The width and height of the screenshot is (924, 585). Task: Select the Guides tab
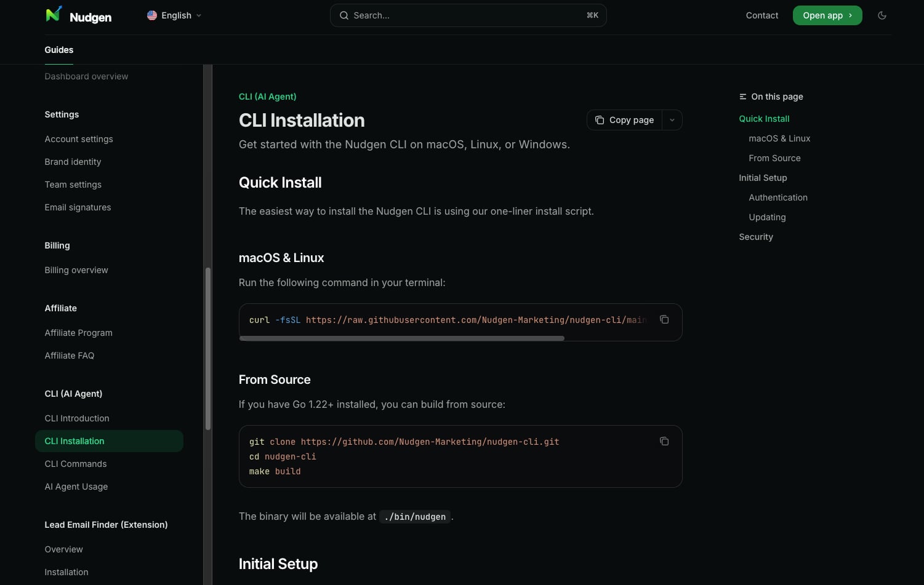tap(59, 50)
